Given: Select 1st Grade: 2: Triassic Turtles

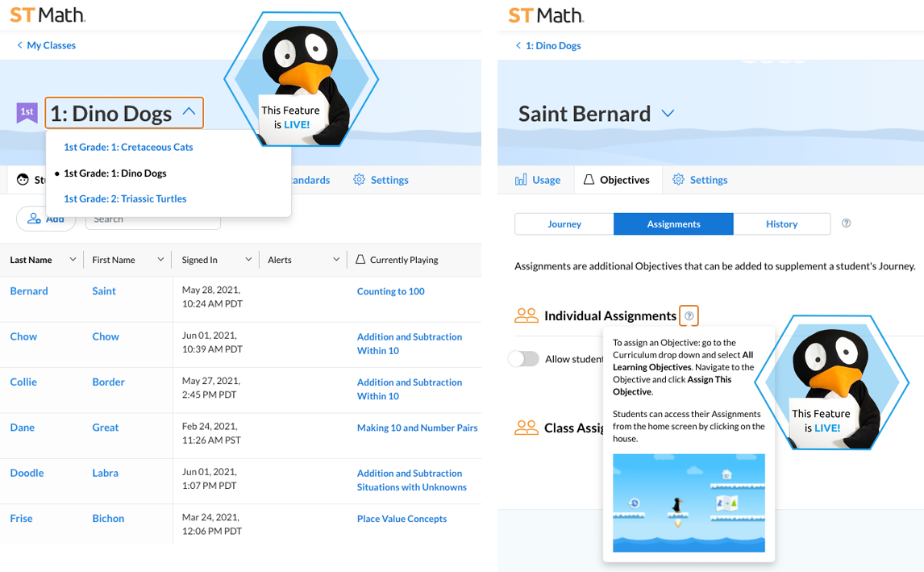Looking at the screenshot, I should 125,198.
